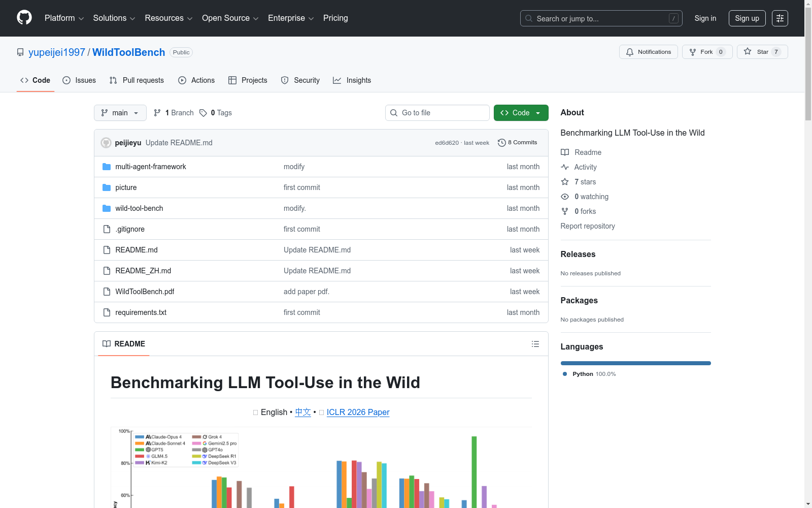Click the Python blue language dot

point(565,374)
